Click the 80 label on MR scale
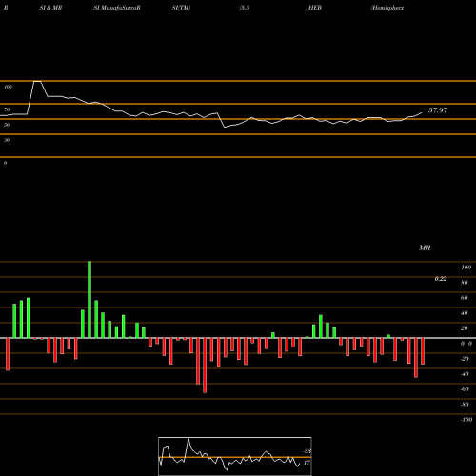 pyautogui.click(x=465, y=283)
